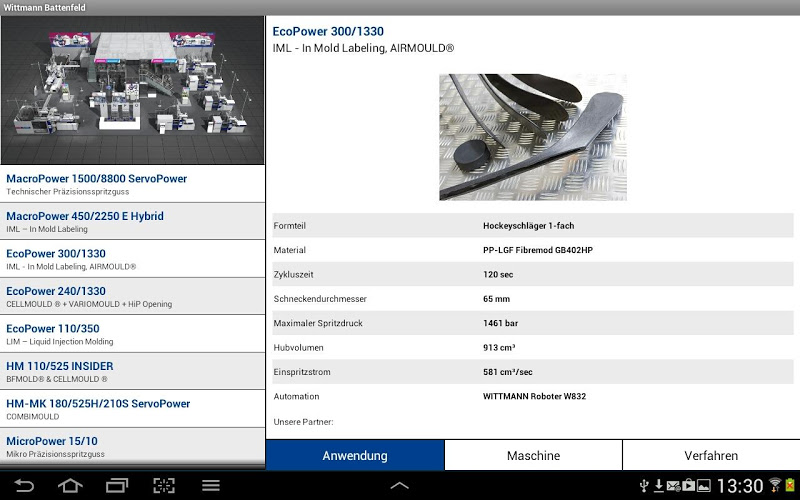800x500 pixels.
Task: Tap the Material row label
Action: 289,250
